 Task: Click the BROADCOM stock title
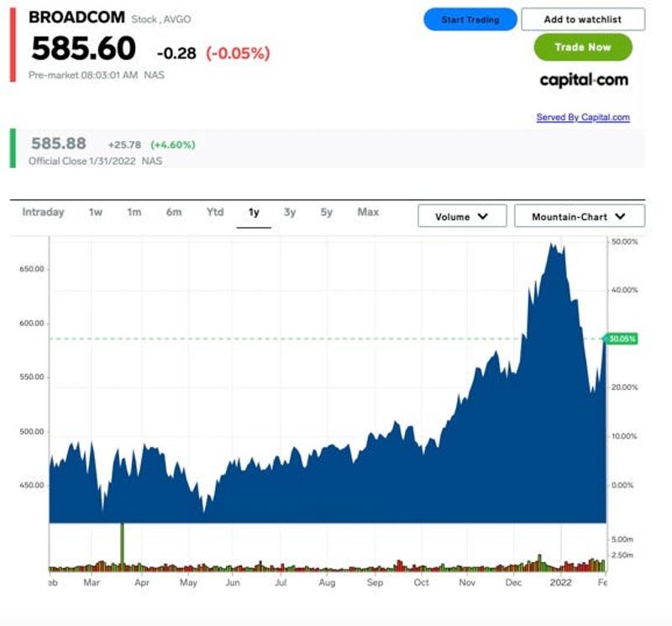pos(76,18)
